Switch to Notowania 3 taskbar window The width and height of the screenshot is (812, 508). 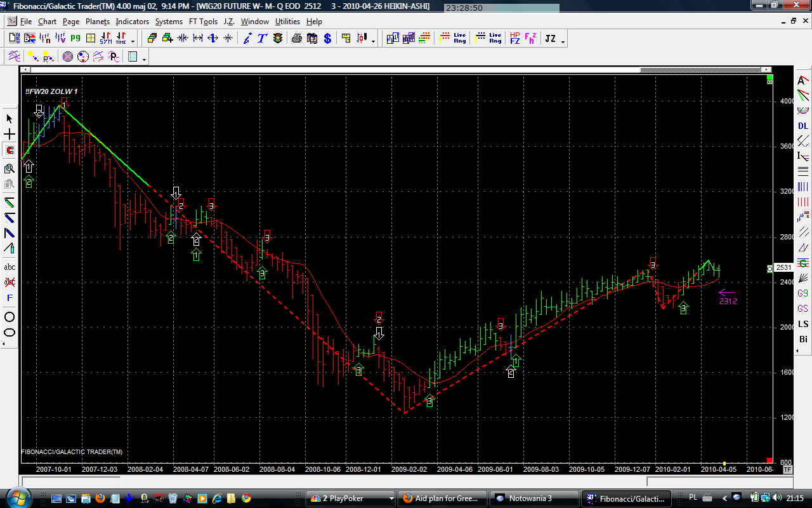coord(535,498)
